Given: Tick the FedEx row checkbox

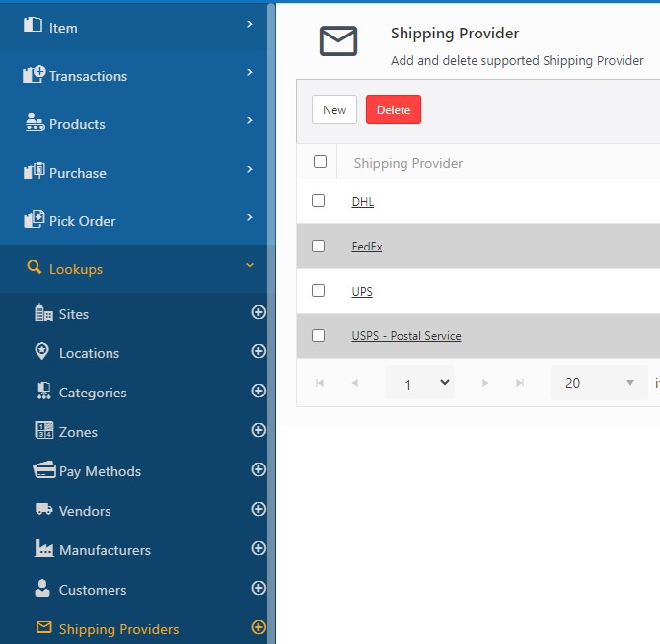Looking at the screenshot, I should tap(318, 246).
